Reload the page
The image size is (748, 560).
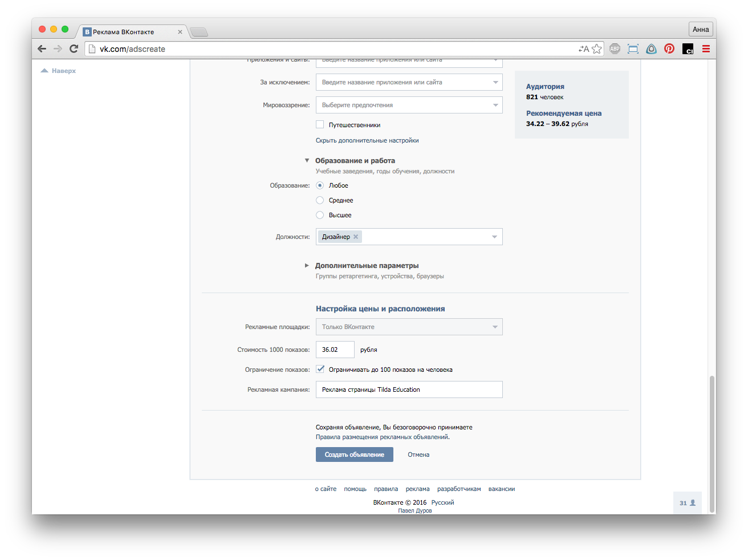74,49
